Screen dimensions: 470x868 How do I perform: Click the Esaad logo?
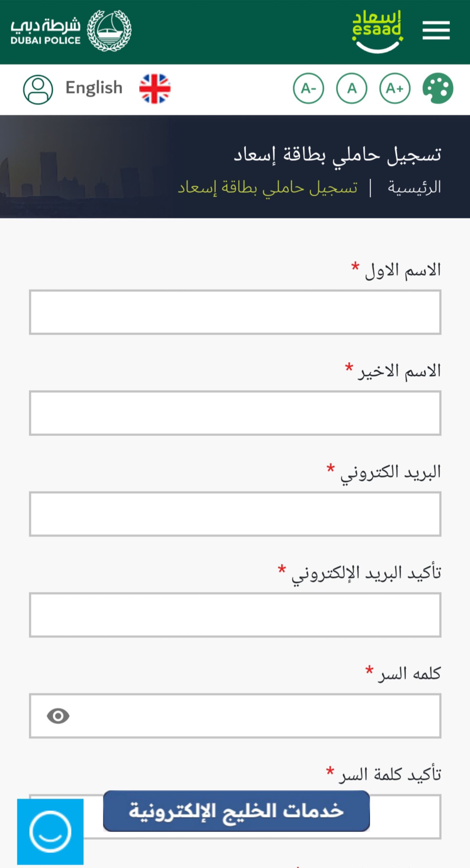point(377,31)
